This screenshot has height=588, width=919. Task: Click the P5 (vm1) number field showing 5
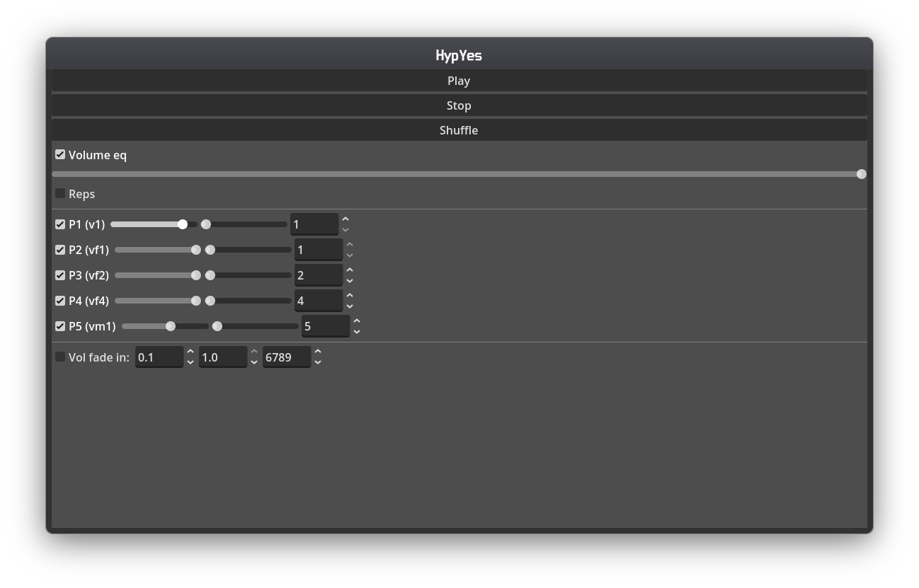[x=326, y=326]
